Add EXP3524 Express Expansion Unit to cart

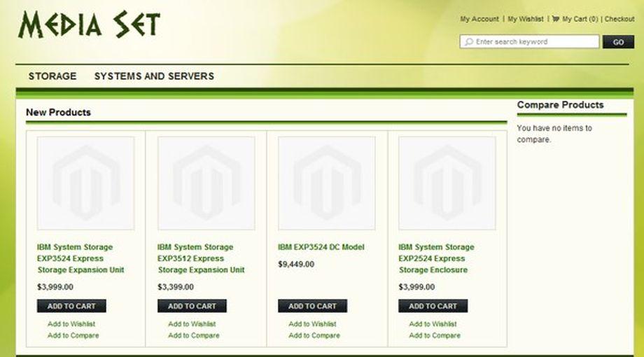coord(71,306)
